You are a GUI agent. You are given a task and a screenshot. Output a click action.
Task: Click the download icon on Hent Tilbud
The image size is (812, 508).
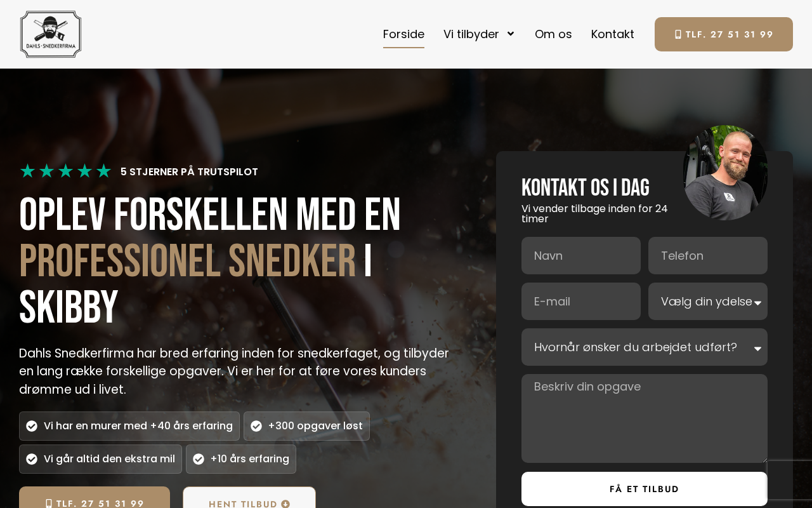pyautogui.click(x=285, y=504)
